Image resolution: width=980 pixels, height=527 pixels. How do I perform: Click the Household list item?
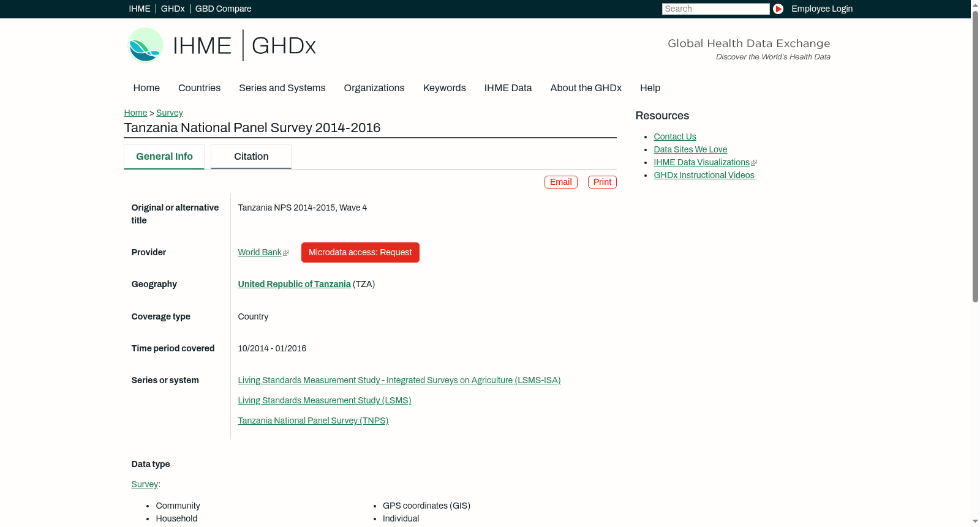(x=176, y=518)
